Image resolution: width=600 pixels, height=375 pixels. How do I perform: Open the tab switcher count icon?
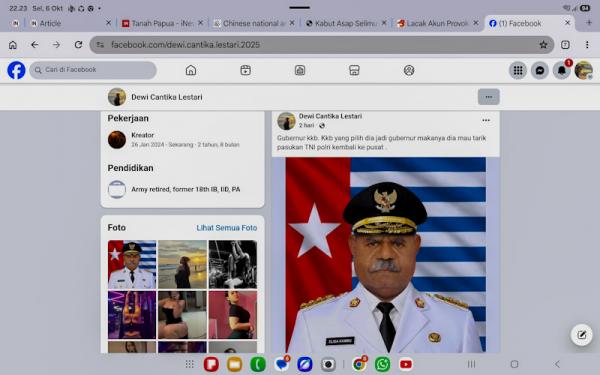coord(565,45)
